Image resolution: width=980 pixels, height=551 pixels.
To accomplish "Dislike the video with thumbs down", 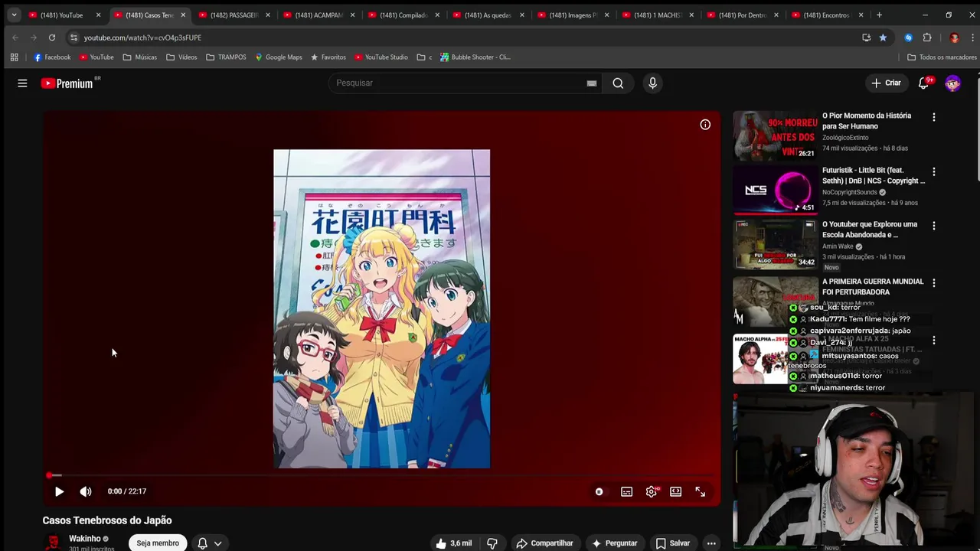I will [x=492, y=543].
